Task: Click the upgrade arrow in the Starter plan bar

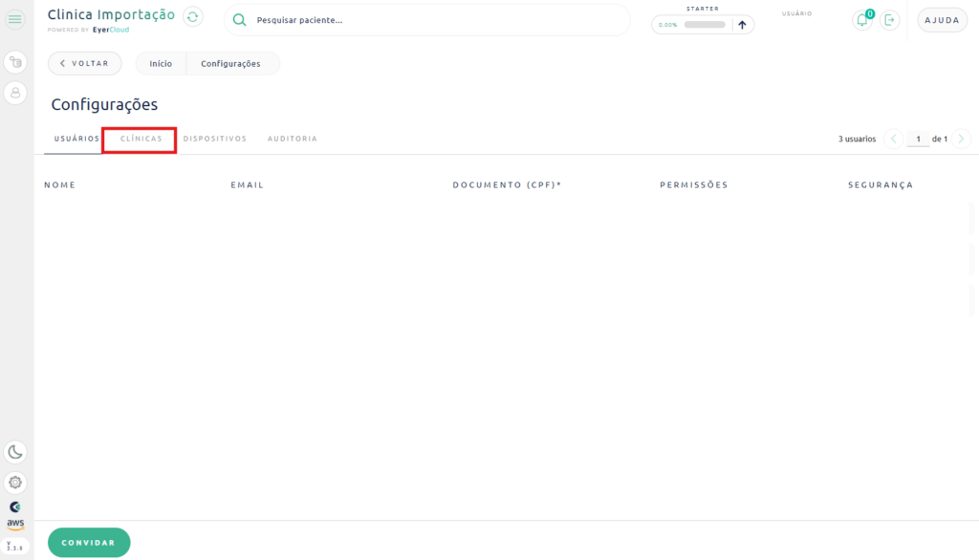Action: point(742,25)
